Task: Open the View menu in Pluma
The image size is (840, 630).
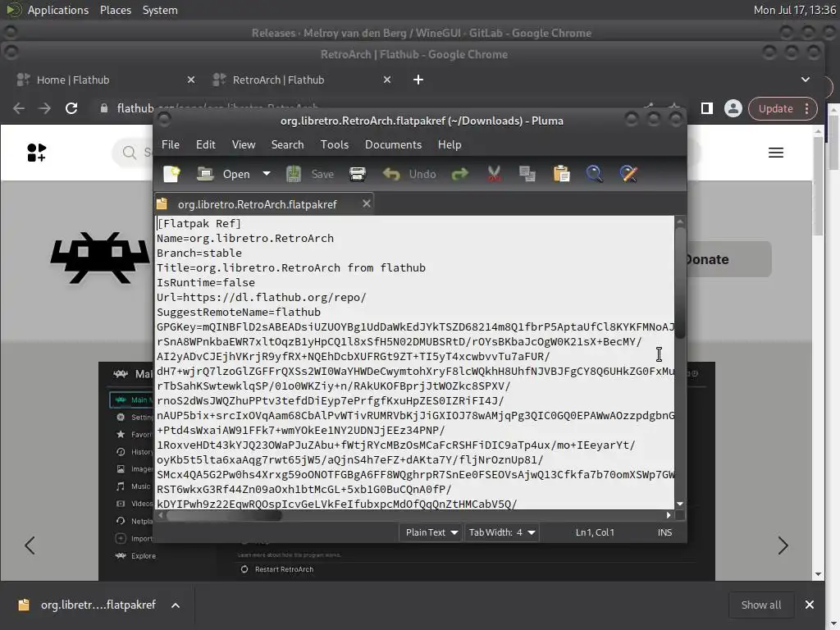Action: tap(243, 144)
